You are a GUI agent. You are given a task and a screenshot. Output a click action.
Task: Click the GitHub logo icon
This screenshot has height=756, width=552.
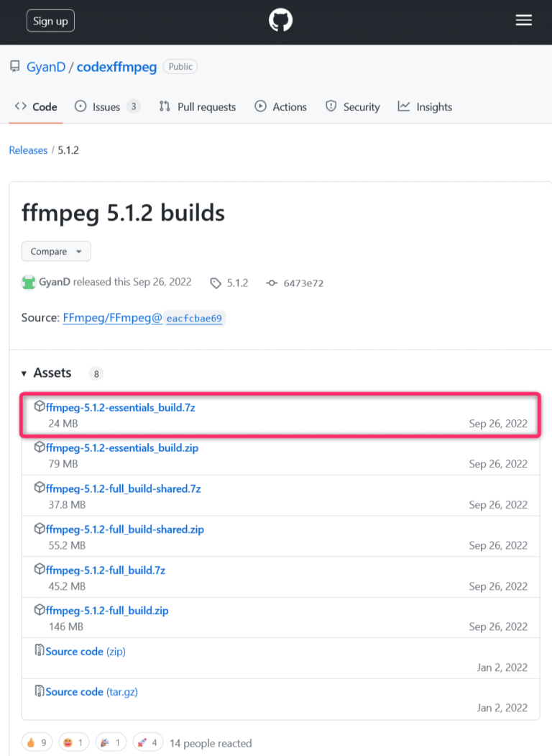tap(281, 20)
